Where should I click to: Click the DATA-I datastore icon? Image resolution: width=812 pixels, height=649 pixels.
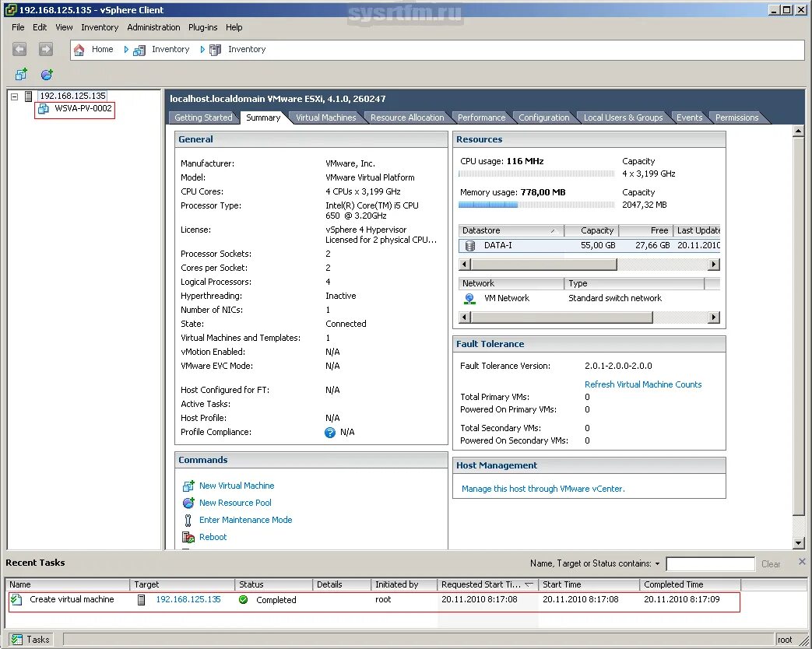click(x=469, y=245)
